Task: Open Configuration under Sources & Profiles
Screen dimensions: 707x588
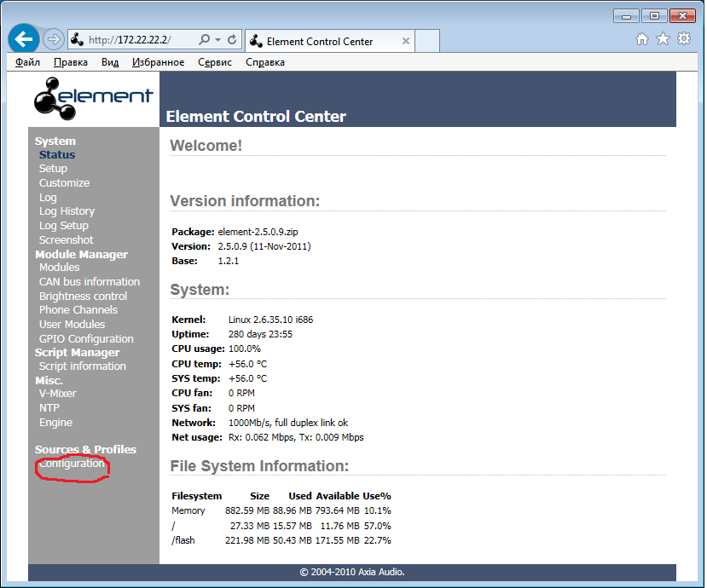Action: point(72,464)
